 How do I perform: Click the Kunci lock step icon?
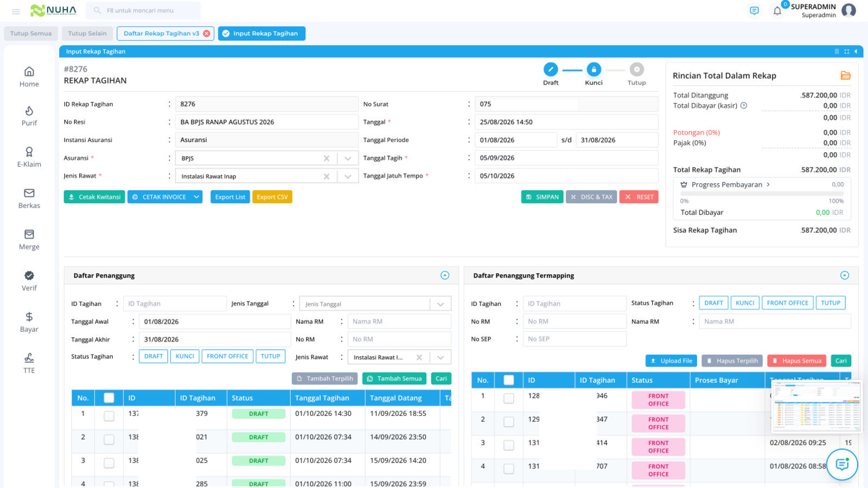click(593, 69)
